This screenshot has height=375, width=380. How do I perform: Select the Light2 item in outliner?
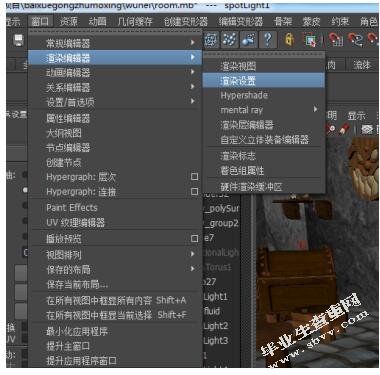(216, 326)
